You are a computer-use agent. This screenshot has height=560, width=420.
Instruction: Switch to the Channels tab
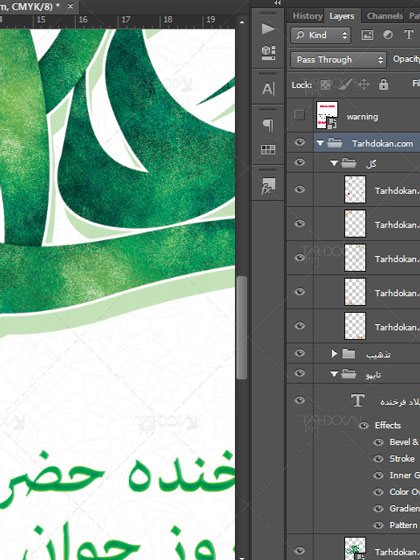385,16
